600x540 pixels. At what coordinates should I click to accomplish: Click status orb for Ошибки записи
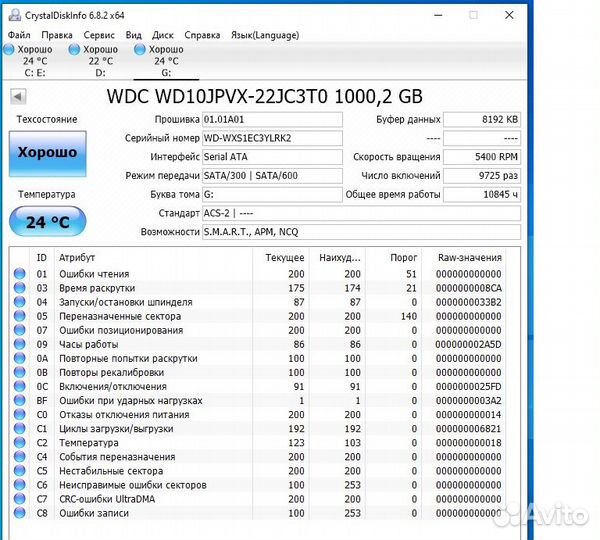(x=20, y=513)
